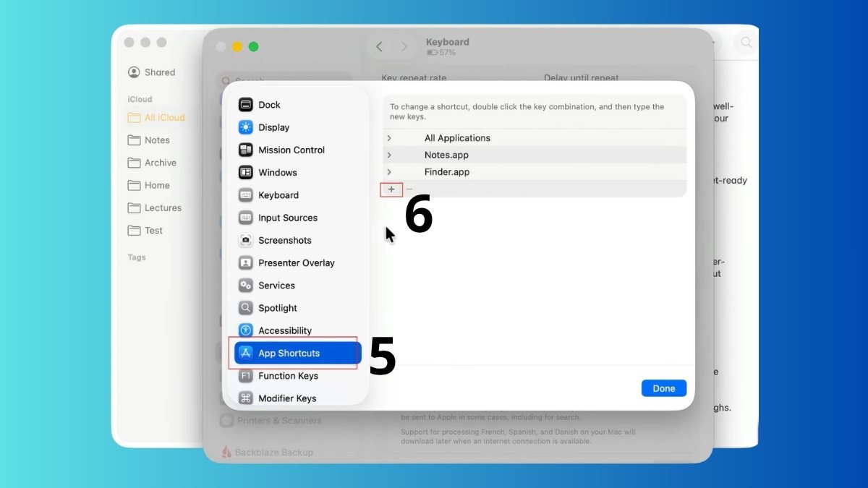Select the Display icon in shortcuts list

tap(246, 127)
